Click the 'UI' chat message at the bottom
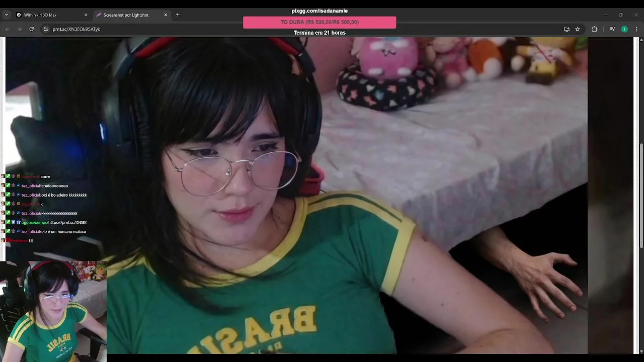 (31, 241)
